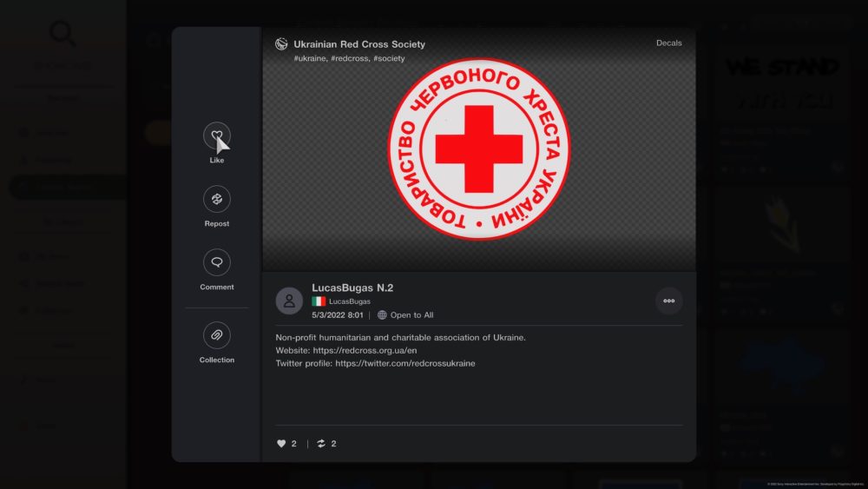The width and height of the screenshot is (868, 489).
Task: Click the WE STAND thumbnail in the background
Action: [x=782, y=83]
